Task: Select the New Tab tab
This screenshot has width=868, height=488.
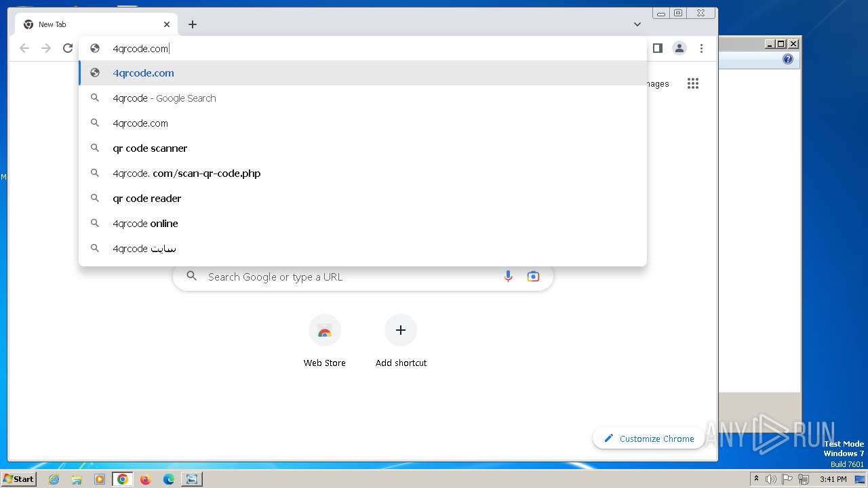Action: tap(96, 24)
